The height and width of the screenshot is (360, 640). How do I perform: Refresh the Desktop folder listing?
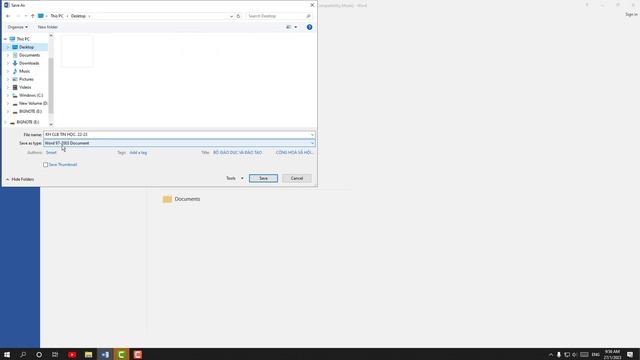click(x=238, y=16)
